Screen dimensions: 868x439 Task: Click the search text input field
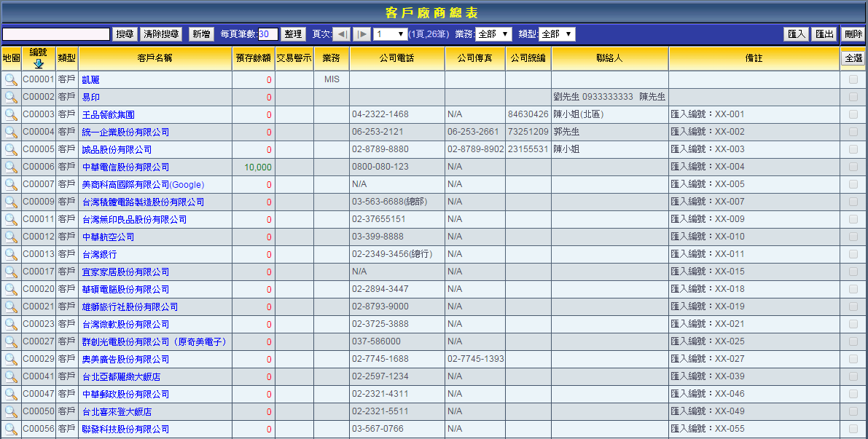[56, 34]
